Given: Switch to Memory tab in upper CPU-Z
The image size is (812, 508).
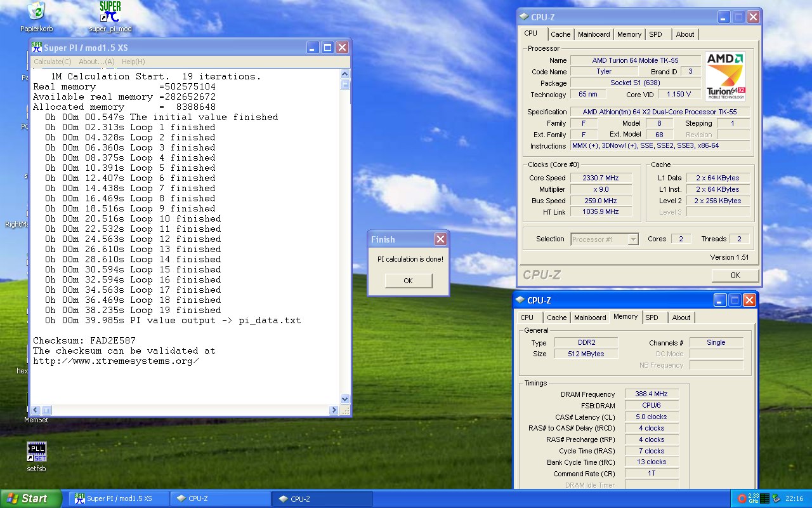Looking at the screenshot, I should [x=629, y=34].
